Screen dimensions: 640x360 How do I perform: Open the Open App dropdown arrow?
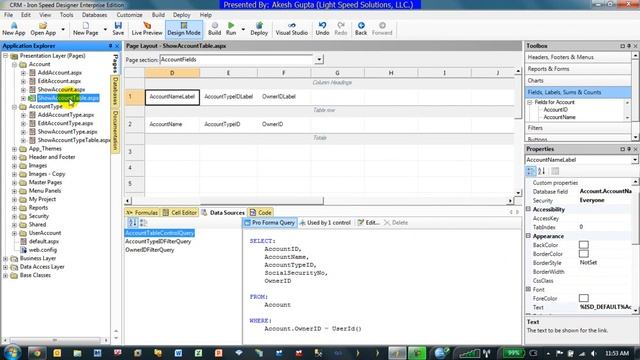point(63,29)
